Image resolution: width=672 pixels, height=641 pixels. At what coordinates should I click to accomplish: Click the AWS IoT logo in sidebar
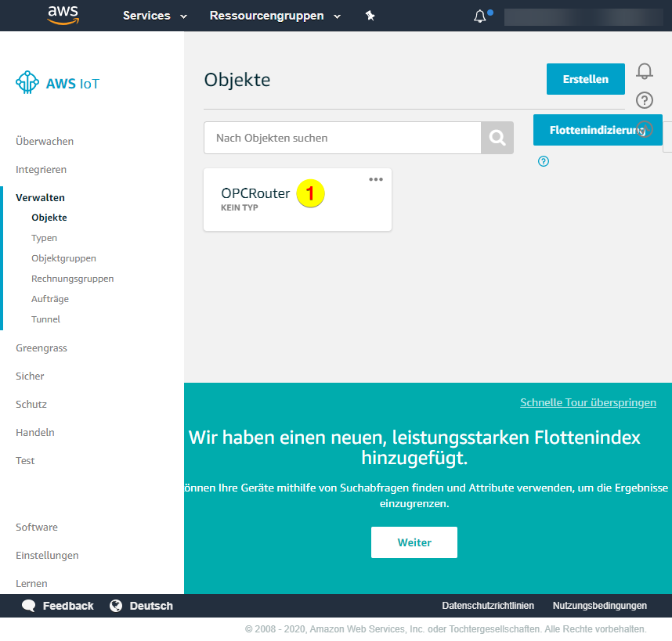pyautogui.click(x=58, y=83)
